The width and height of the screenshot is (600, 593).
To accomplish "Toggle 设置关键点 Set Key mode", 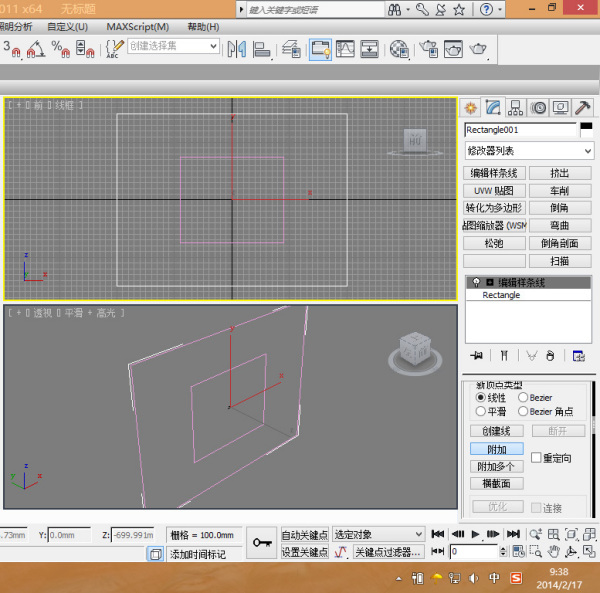I will [x=305, y=552].
